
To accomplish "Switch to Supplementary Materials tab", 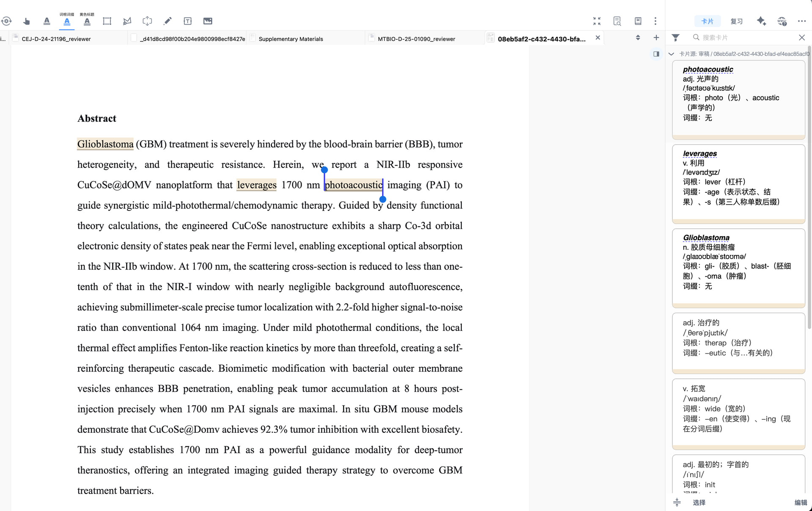I will [291, 39].
